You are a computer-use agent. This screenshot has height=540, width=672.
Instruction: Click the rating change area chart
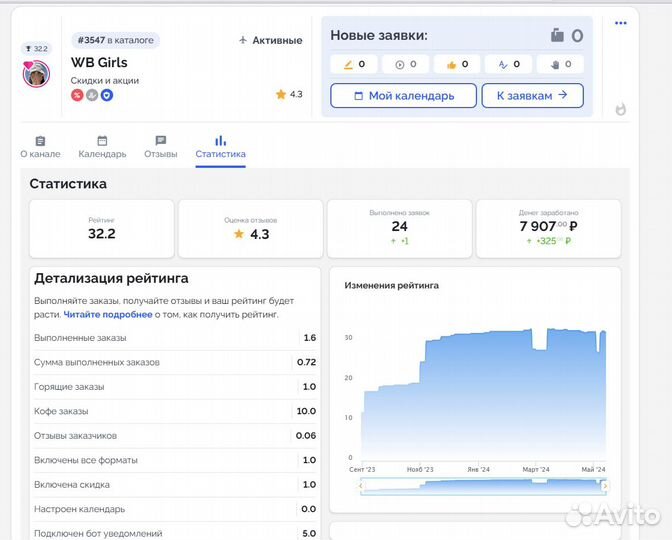point(483,394)
